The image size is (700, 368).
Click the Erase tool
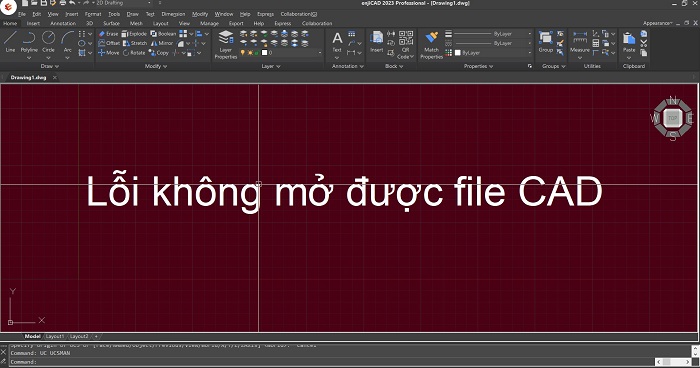[x=108, y=33]
